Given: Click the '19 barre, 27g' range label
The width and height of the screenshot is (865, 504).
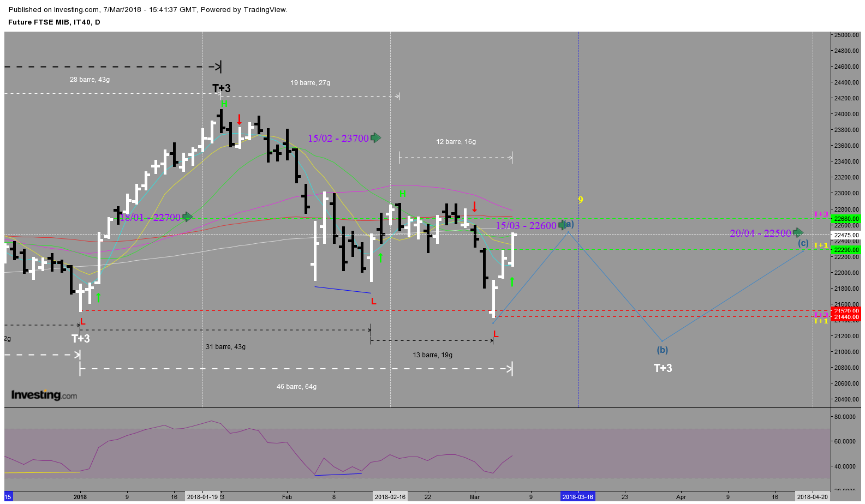Looking at the screenshot, I should pyautogui.click(x=310, y=83).
